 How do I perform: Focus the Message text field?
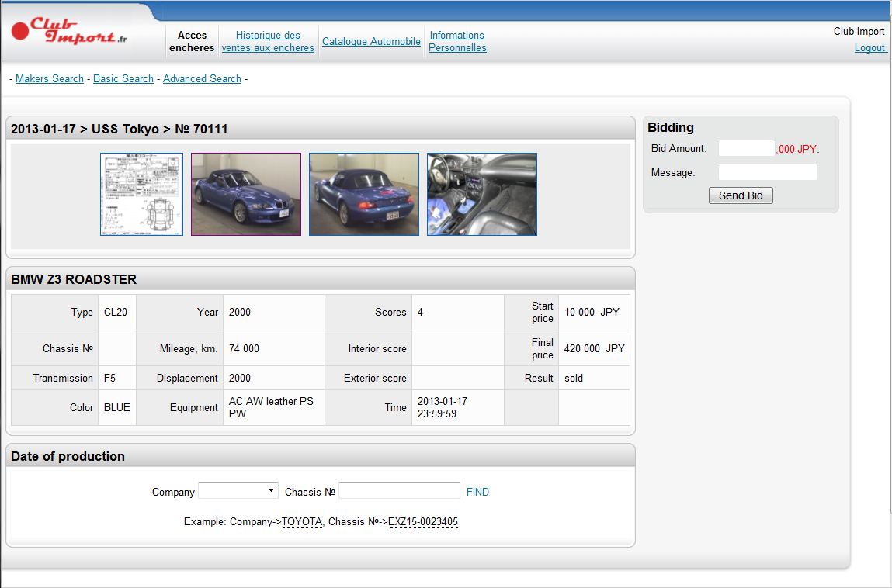coord(767,172)
